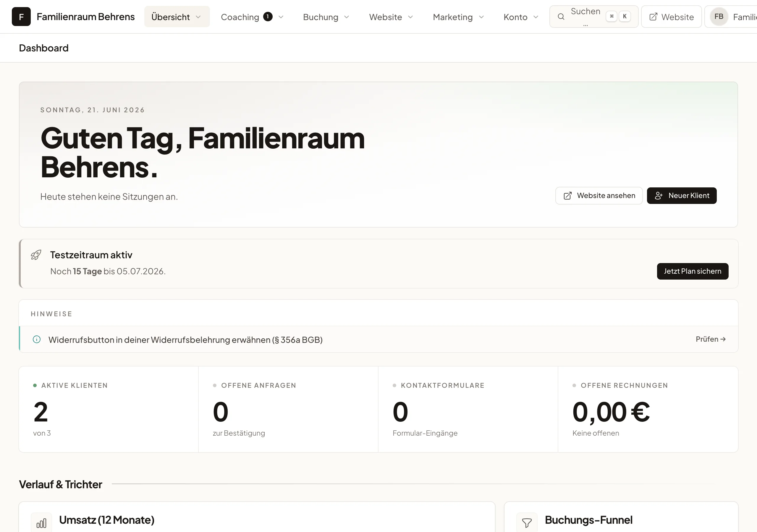Click the Coaching notification badge 1
Screen dimensions: 757x532
pyautogui.click(x=268, y=17)
